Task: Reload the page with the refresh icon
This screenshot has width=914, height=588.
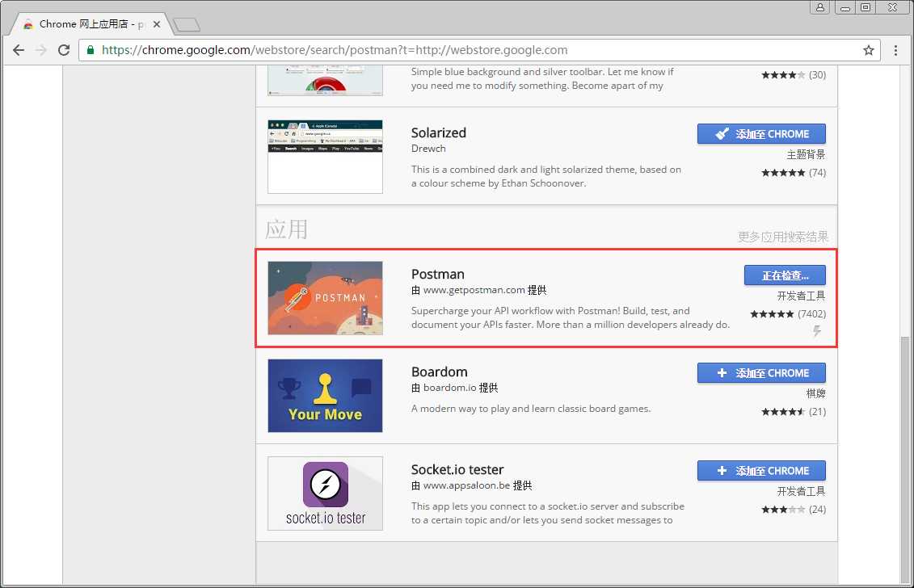Action: click(64, 50)
